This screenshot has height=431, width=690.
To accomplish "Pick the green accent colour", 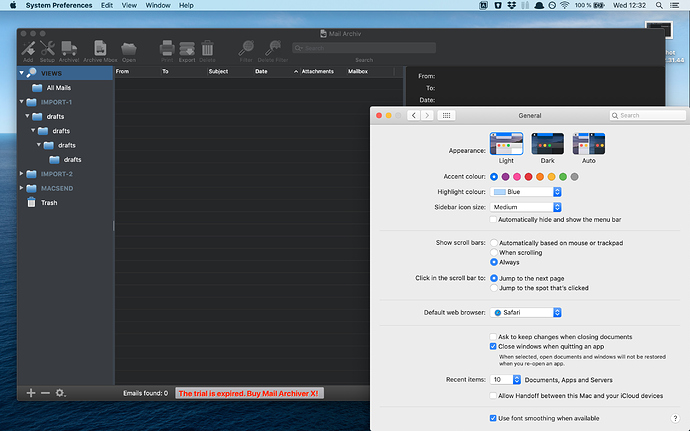I will [x=563, y=177].
